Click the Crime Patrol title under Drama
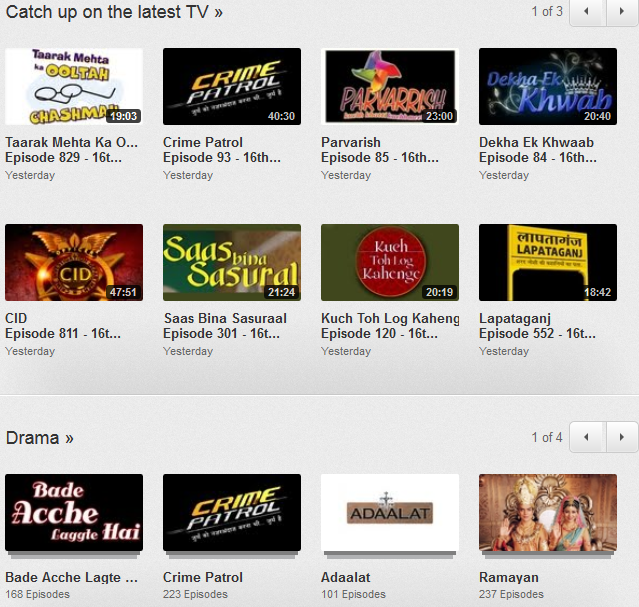The width and height of the screenshot is (639, 607). (203, 577)
